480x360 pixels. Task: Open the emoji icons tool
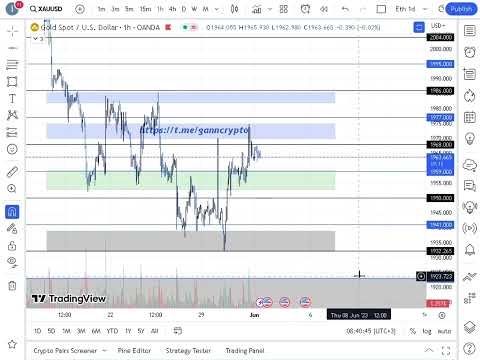[12, 149]
